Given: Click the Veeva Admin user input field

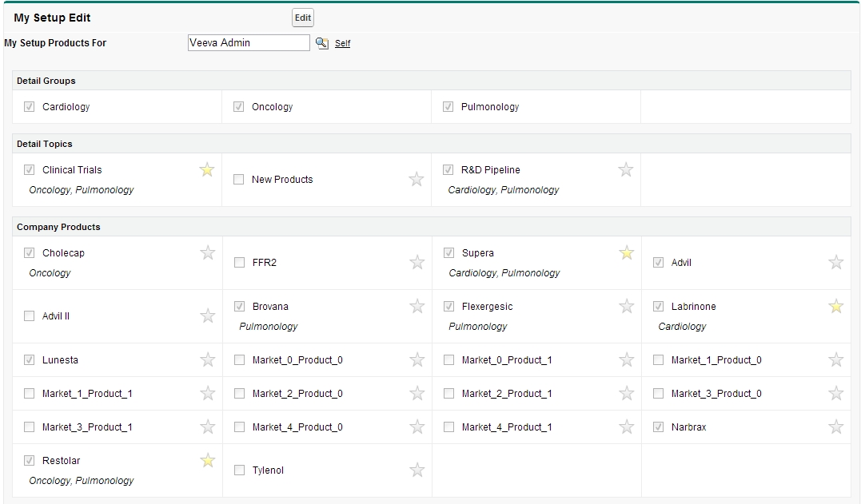Looking at the screenshot, I should 248,43.
